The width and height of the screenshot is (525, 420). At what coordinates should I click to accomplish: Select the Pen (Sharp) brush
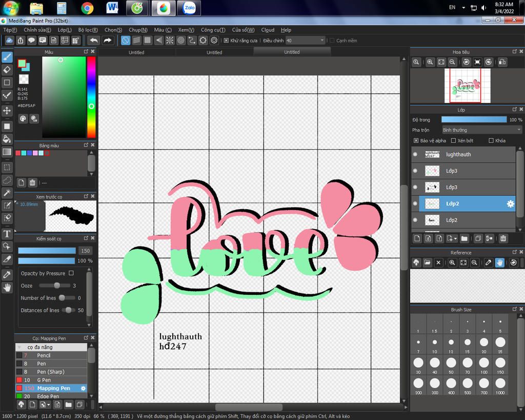51,372
